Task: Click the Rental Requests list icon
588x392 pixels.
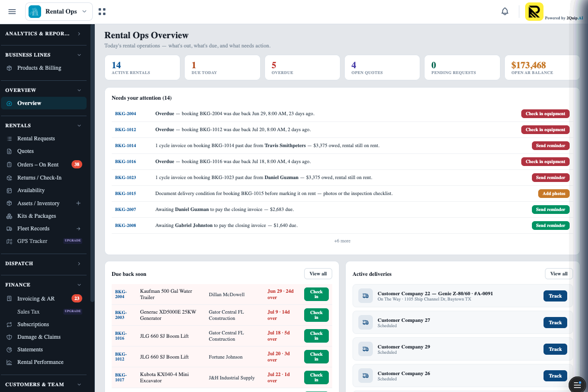Action: click(x=9, y=139)
